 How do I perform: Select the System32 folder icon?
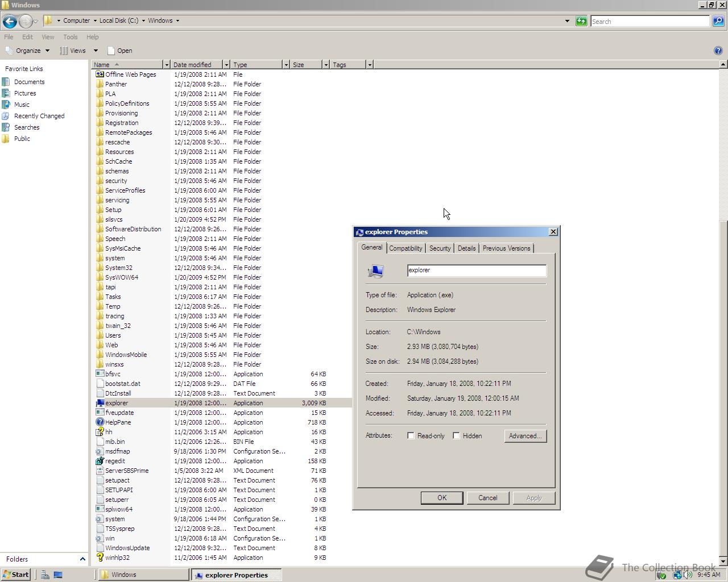coord(100,268)
